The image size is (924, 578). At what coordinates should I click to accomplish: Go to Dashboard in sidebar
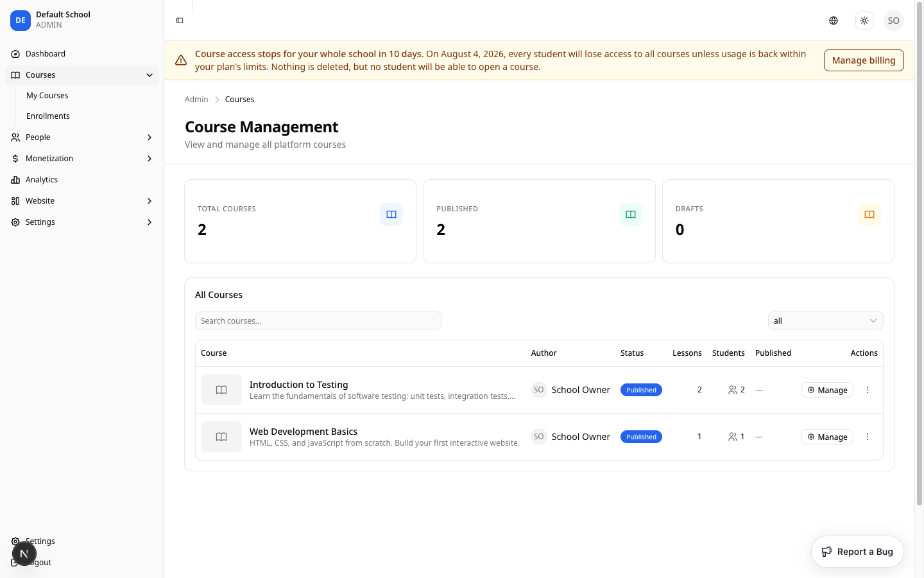(x=82, y=54)
